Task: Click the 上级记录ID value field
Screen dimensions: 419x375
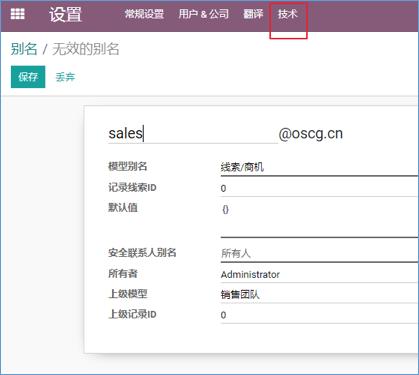Action: [x=320, y=315]
